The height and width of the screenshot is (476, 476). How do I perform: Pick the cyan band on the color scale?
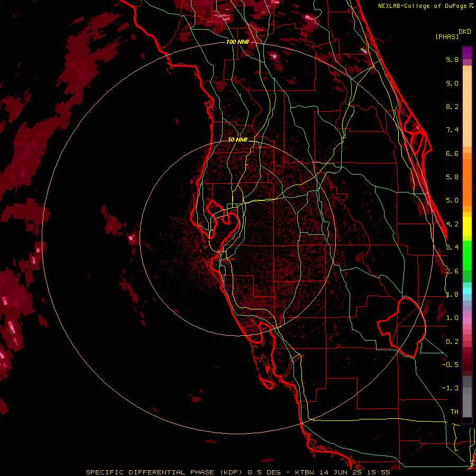[467, 291]
